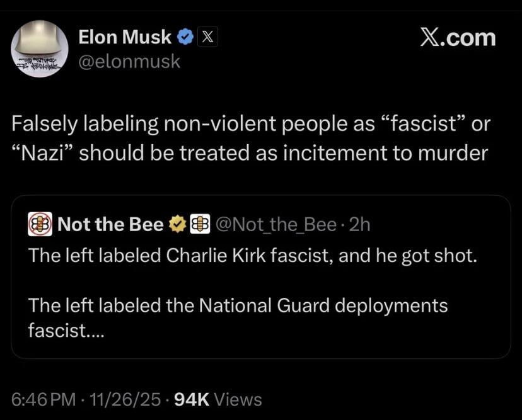Click the blue verified checkmark badge
522x420 pixels.
click(185, 38)
